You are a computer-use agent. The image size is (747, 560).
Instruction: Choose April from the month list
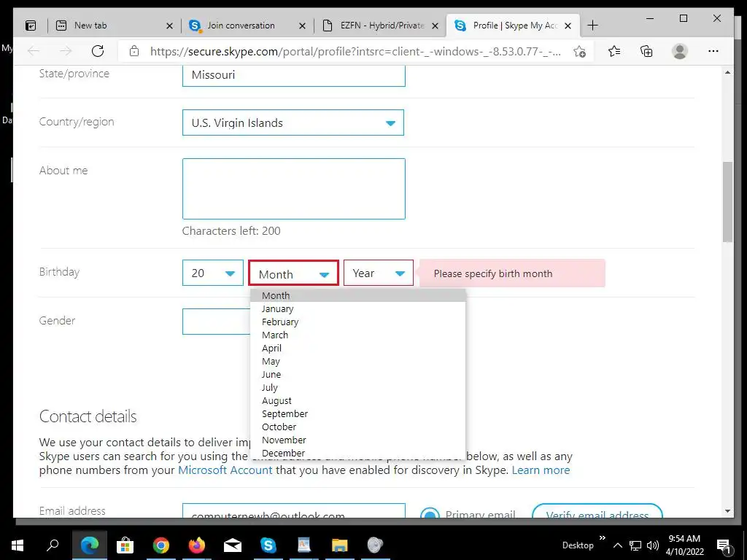357,348
